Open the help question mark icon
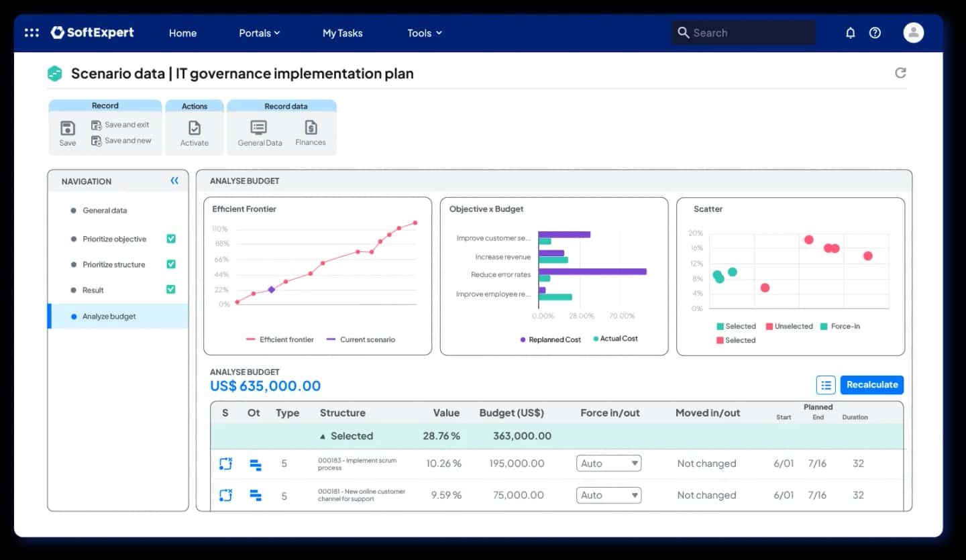Image resolution: width=966 pixels, height=560 pixels. [x=875, y=33]
